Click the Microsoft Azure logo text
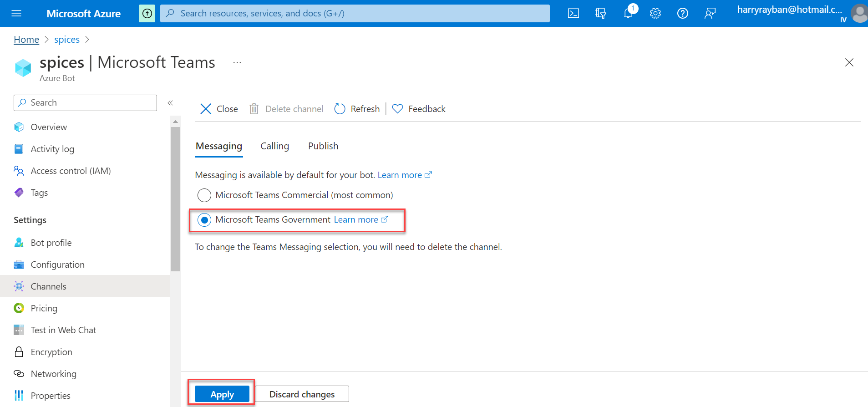Screen dimensions: 868x407 [84, 14]
